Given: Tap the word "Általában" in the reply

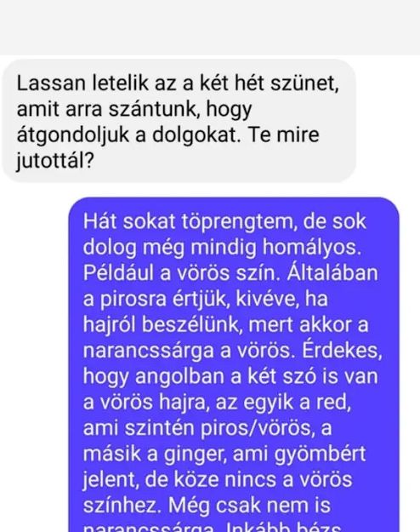Looking at the screenshot, I should pyautogui.click(x=332, y=273).
